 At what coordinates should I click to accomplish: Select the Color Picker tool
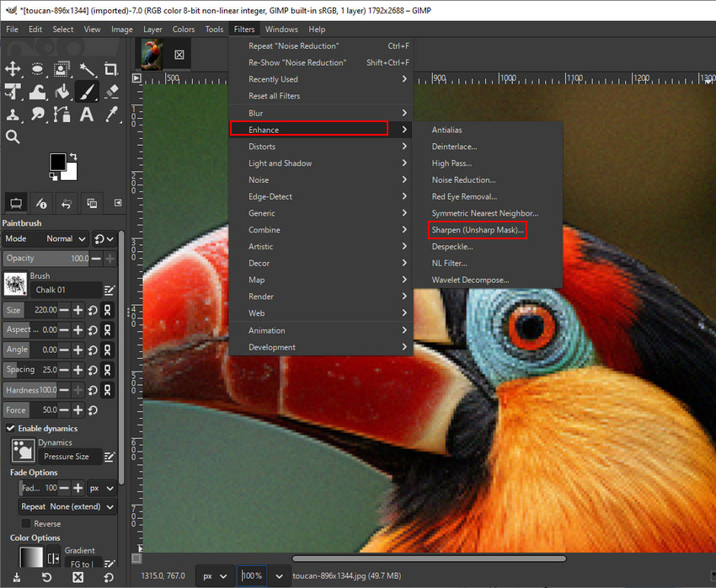[x=110, y=114]
